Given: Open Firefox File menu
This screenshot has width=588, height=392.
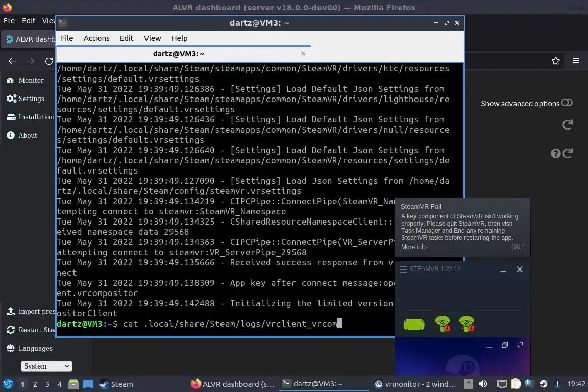Looking at the screenshot, I should (x=9, y=21).
